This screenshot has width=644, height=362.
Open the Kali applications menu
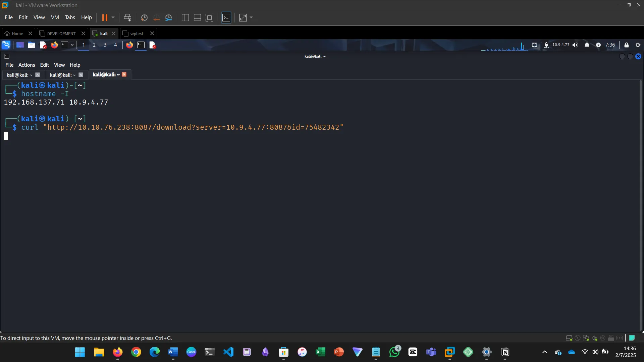(6, 45)
